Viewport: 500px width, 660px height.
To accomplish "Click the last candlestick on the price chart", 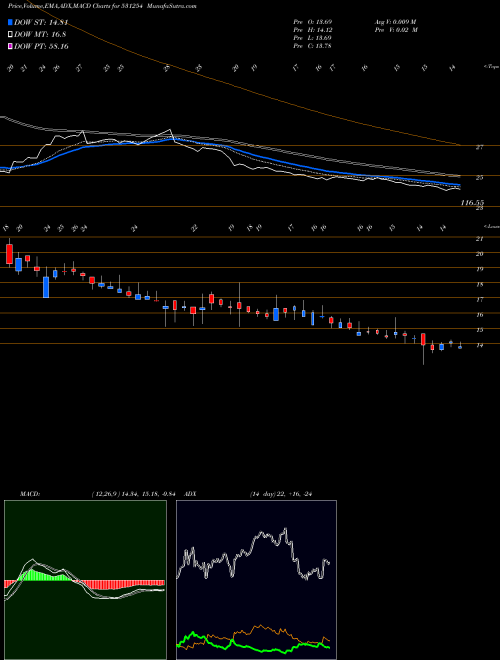I will pyautogui.click(x=460, y=347).
